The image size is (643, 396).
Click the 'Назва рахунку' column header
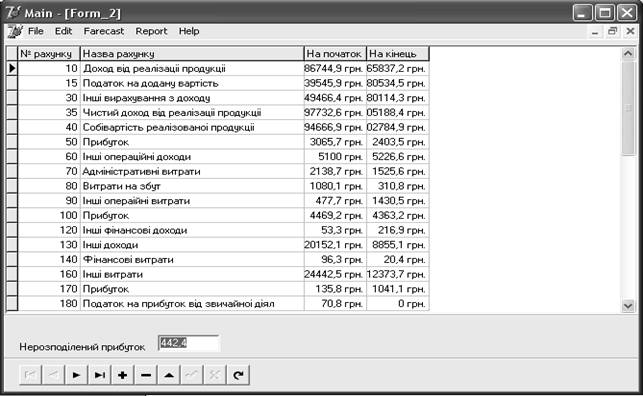coord(192,54)
